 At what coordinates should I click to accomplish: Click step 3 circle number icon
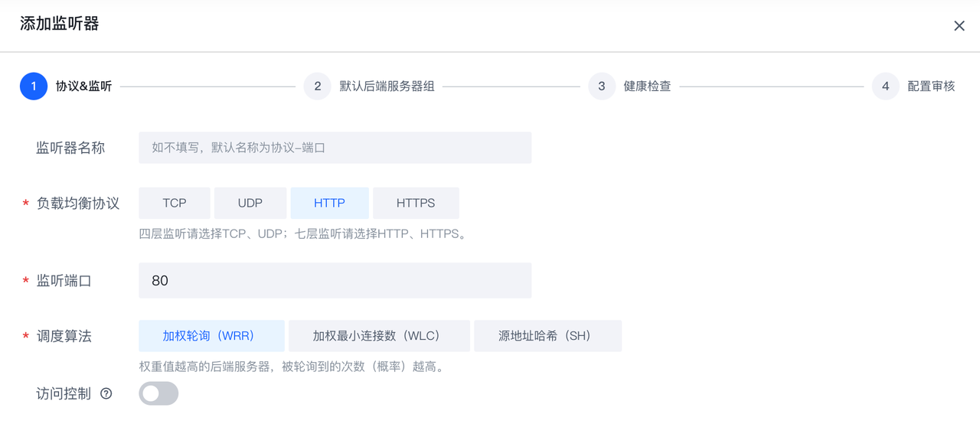(x=601, y=86)
